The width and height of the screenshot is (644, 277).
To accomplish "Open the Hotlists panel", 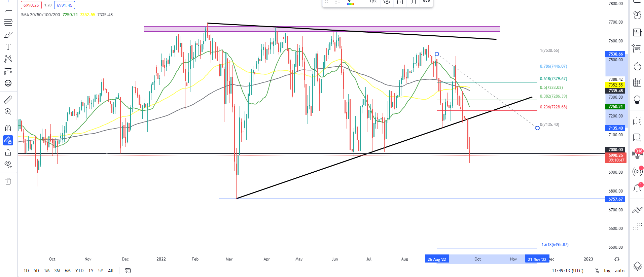I will pyautogui.click(x=637, y=66).
